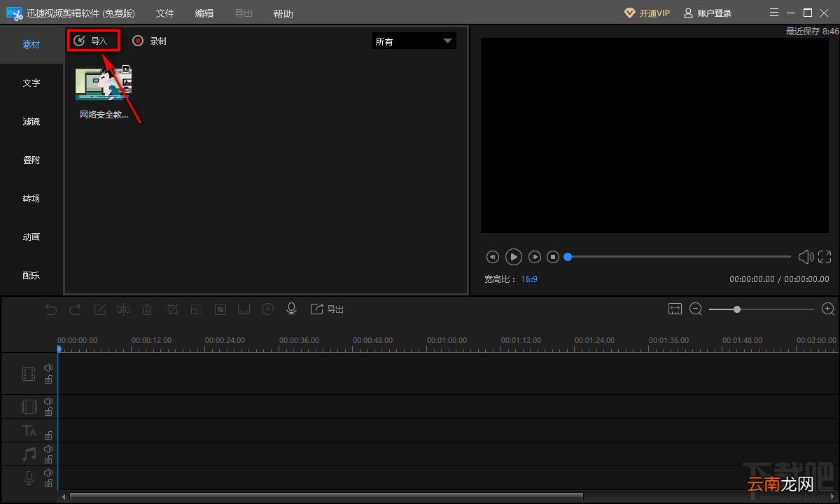Click the 最近保存 8:46 save status text
Image resolution: width=840 pixels, height=504 pixels.
pos(812,31)
